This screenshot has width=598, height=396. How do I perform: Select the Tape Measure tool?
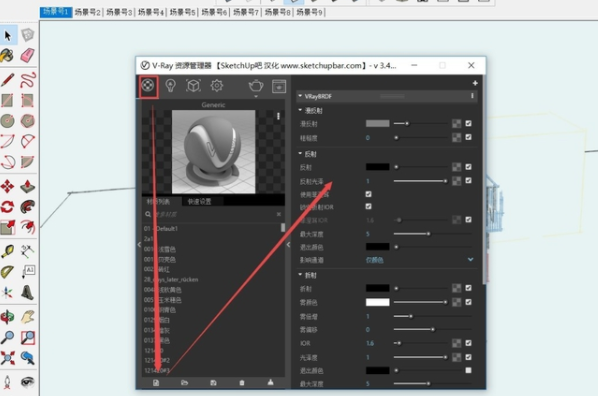8,251
